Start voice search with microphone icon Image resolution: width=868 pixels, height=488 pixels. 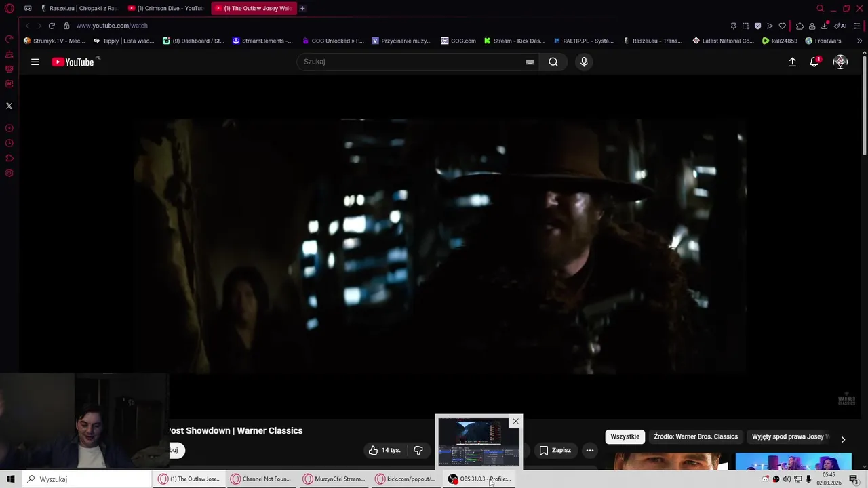(584, 62)
